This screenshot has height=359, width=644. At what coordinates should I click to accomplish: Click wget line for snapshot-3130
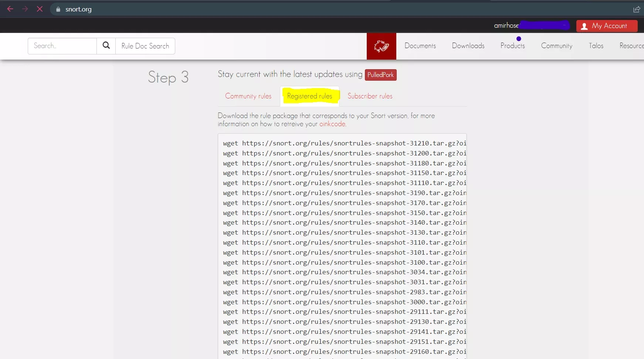tap(345, 232)
